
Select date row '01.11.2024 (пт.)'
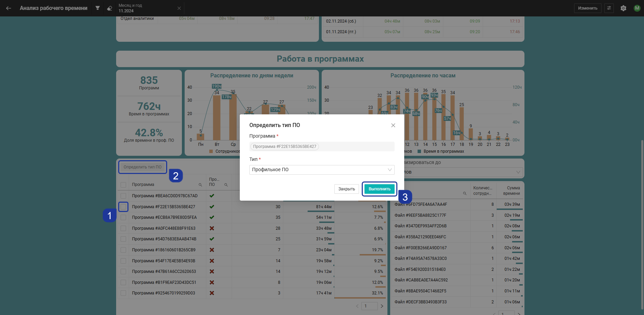[423, 32]
